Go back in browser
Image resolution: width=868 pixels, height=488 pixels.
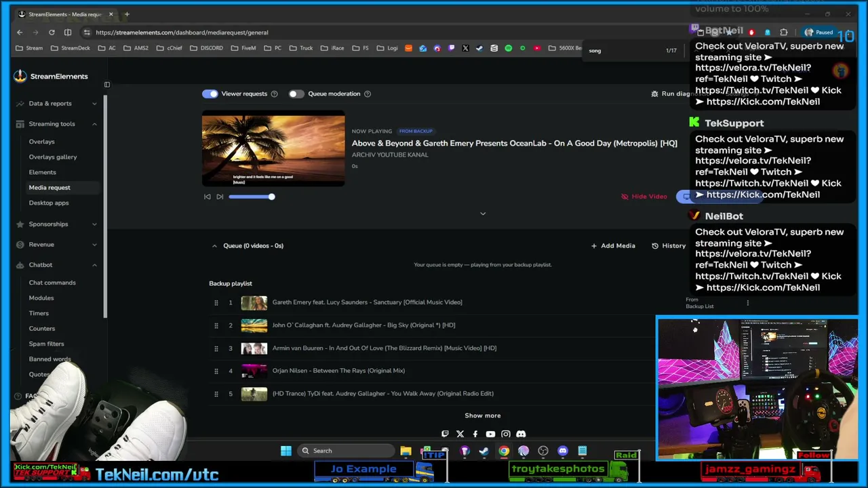[20, 33]
